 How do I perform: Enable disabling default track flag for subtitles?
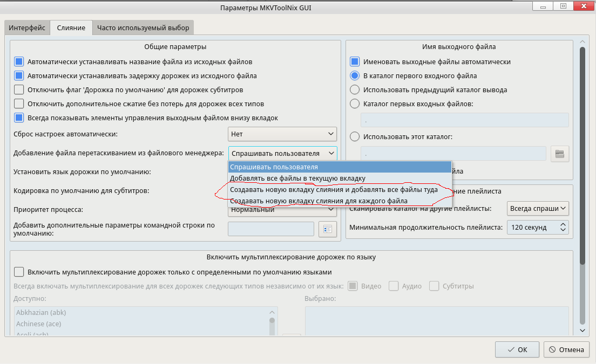point(19,90)
